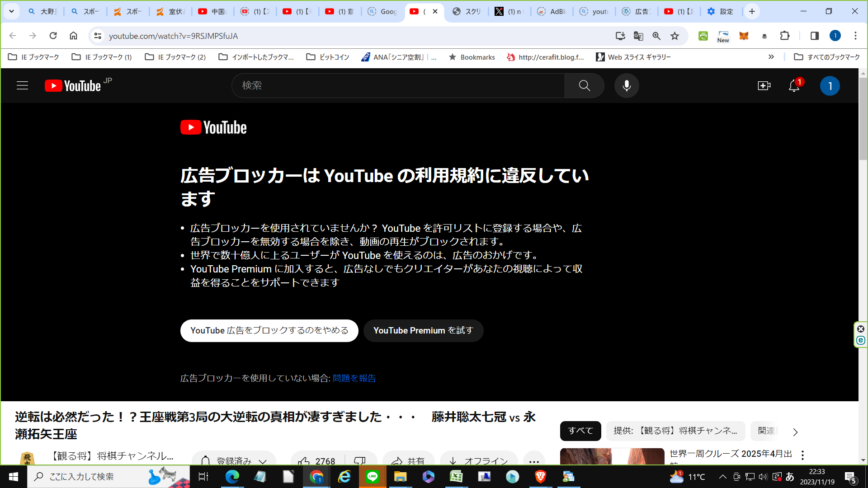Click the translate page icon in address bar
Screen dimensions: 868x488
point(638,36)
